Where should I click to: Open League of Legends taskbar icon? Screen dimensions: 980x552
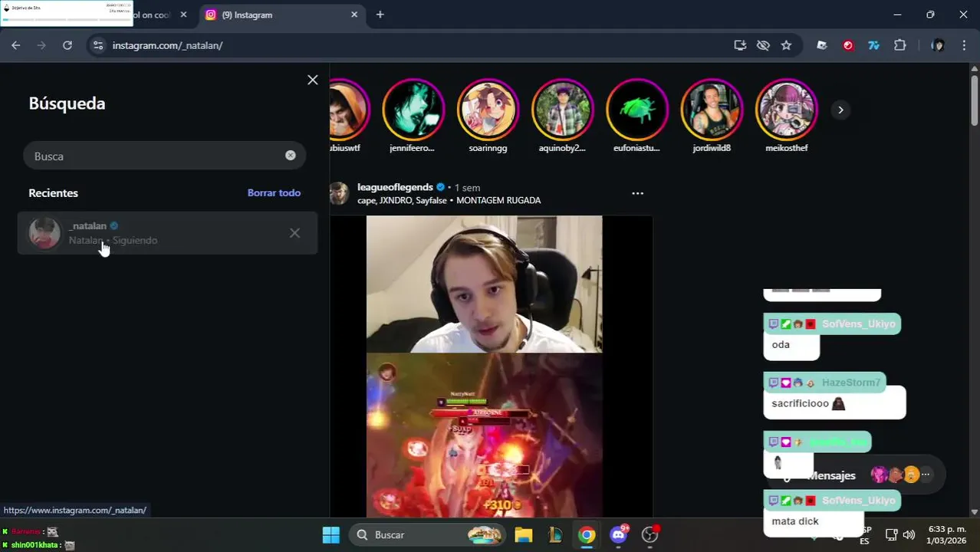555,534
